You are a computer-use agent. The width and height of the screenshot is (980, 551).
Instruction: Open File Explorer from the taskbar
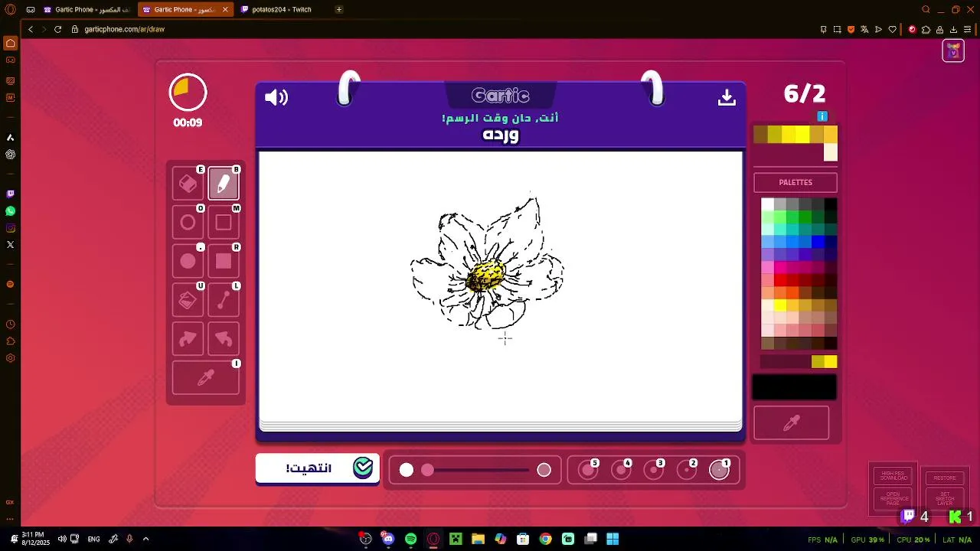click(x=478, y=539)
